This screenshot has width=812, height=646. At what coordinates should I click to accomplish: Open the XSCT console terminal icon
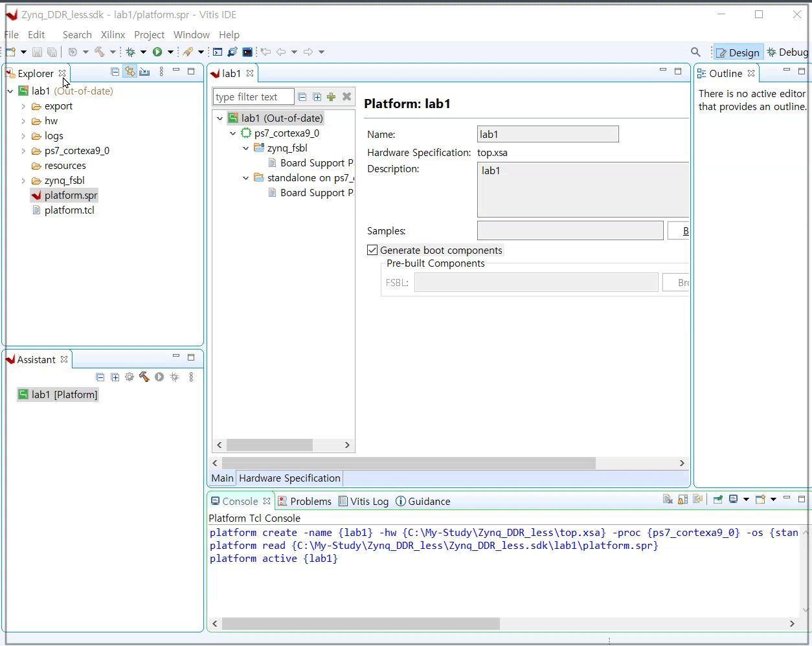coord(218,52)
